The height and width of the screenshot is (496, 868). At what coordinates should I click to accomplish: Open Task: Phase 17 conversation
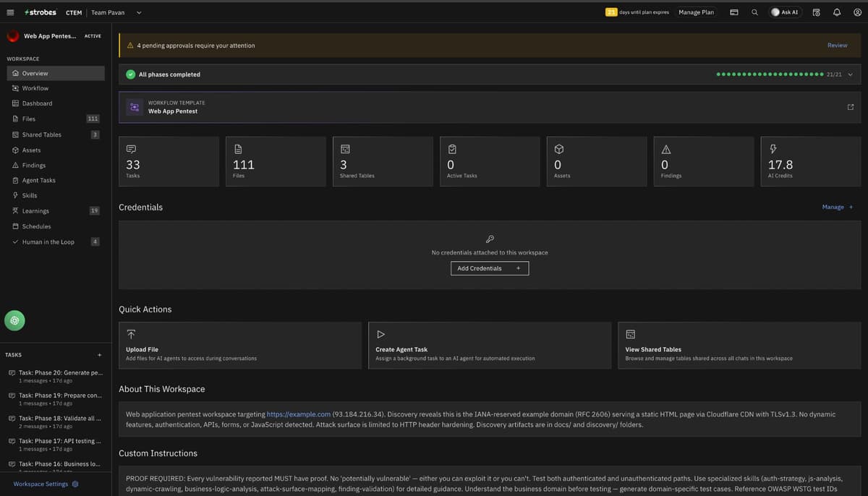click(56, 445)
